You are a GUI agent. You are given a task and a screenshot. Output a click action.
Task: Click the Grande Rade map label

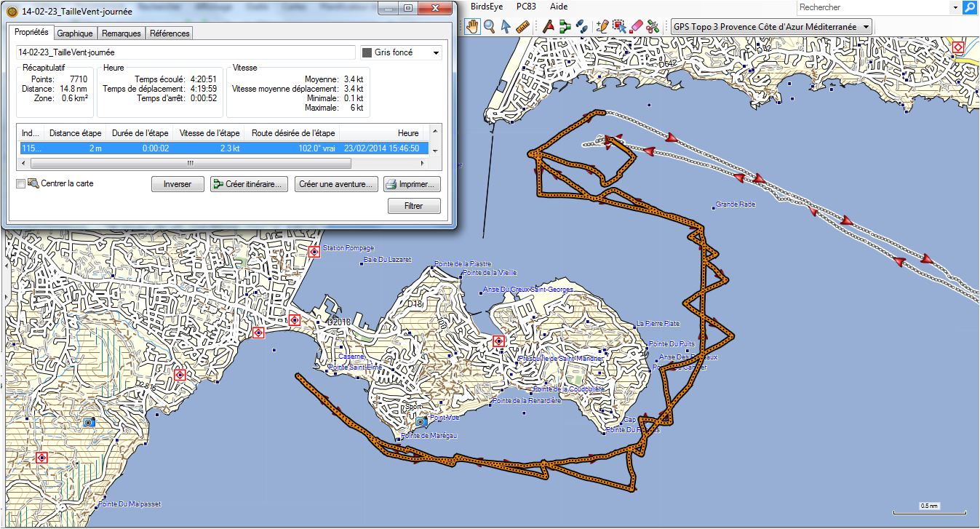point(736,204)
